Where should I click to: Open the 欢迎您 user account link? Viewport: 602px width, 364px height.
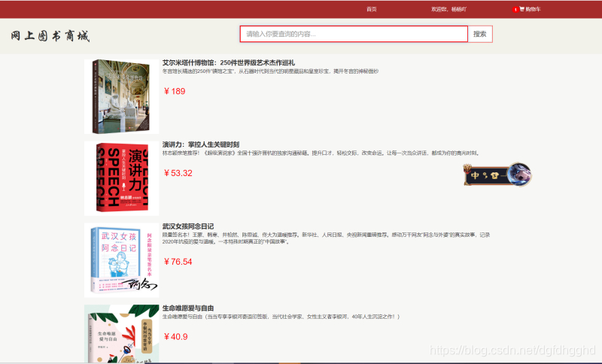(x=448, y=9)
